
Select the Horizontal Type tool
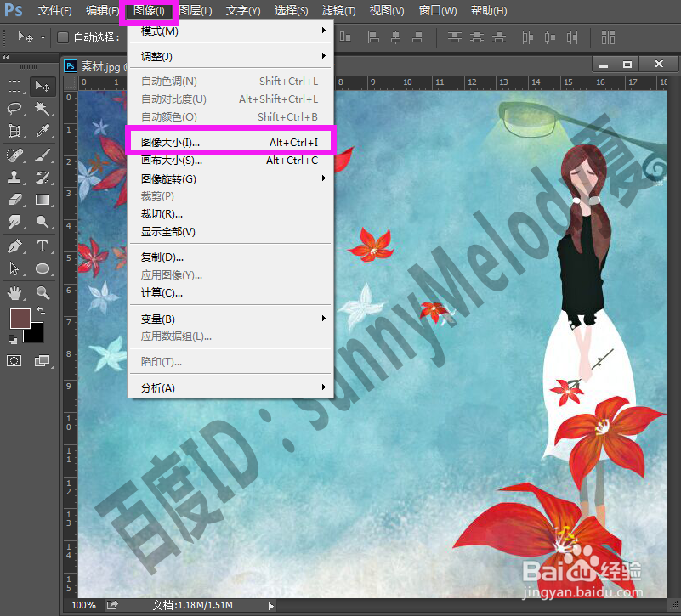coord(43,246)
